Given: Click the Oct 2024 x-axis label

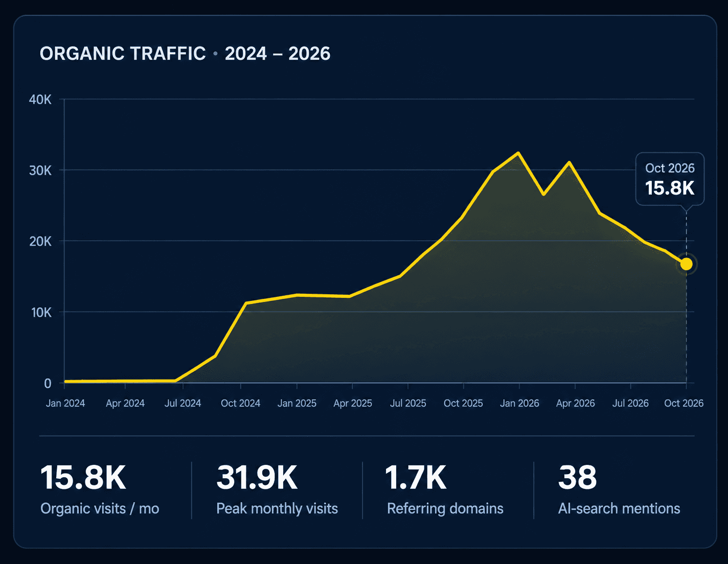Looking at the screenshot, I should pos(240,403).
